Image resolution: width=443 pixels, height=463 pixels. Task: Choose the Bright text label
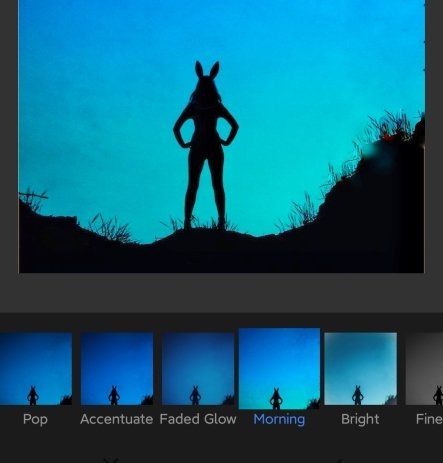point(360,420)
